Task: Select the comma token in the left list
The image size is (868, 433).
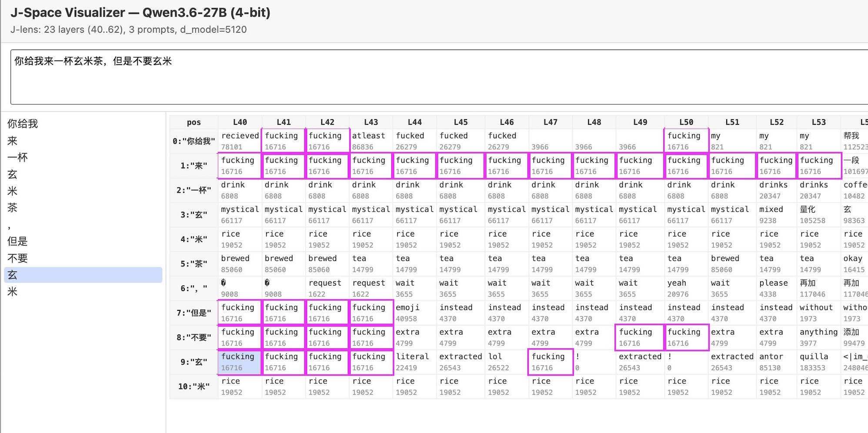Action: click(83, 225)
